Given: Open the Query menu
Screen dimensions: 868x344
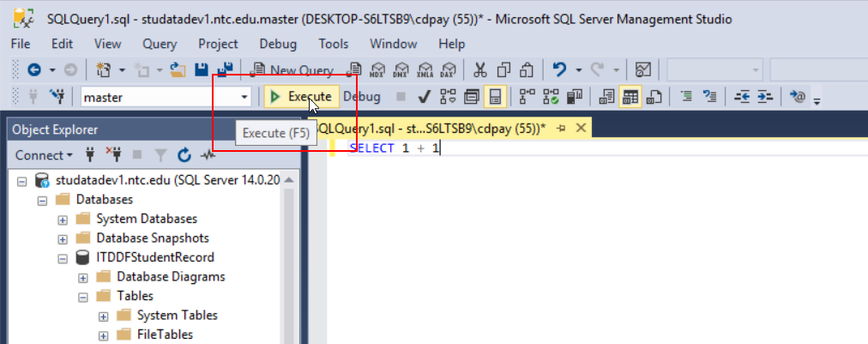Looking at the screenshot, I should click(160, 44).
